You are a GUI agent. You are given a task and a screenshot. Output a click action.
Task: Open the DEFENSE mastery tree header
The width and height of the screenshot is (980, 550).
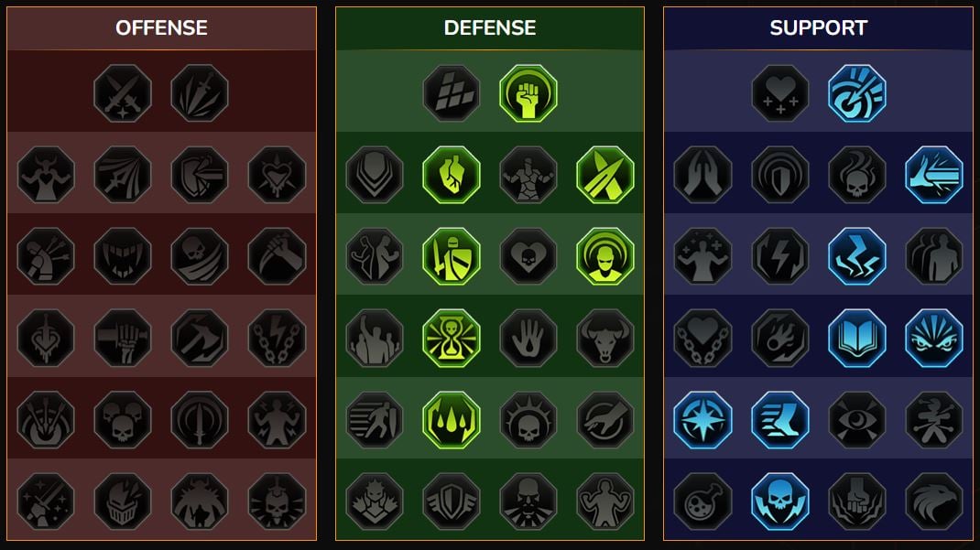tap(490, 27)
